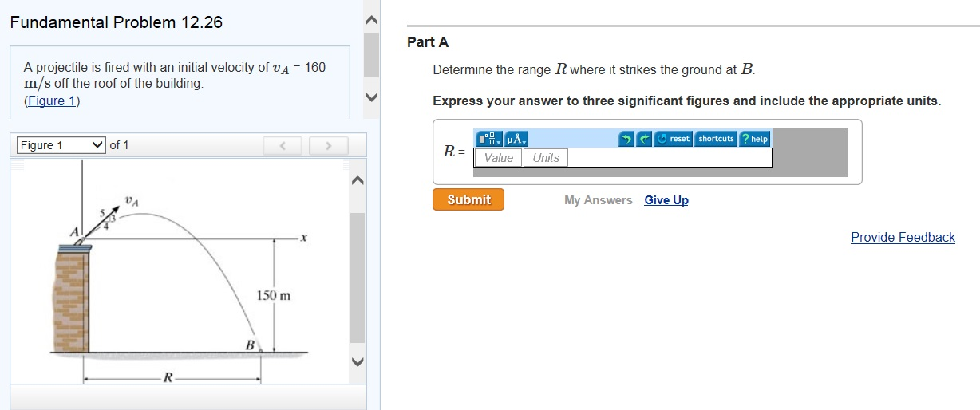Reset the answer entry
The height and width of the screenshot is (410, 980).
[674, 139]
